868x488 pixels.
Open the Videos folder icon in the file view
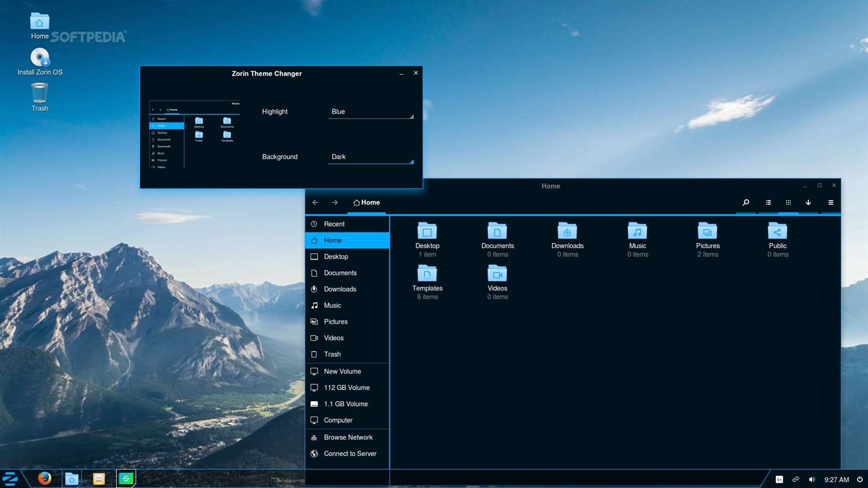click(497, 274)
